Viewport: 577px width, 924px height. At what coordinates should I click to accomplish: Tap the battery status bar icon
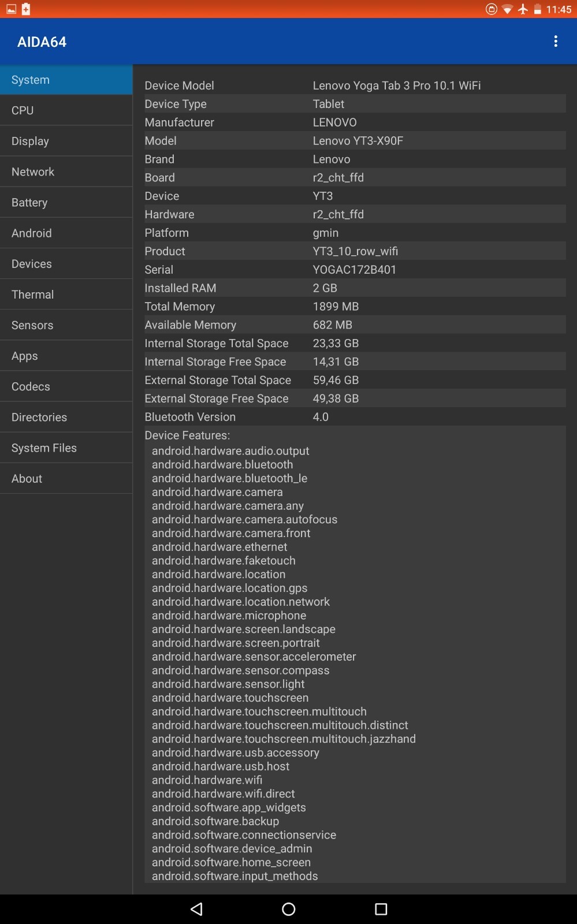[x=537, y=9]
